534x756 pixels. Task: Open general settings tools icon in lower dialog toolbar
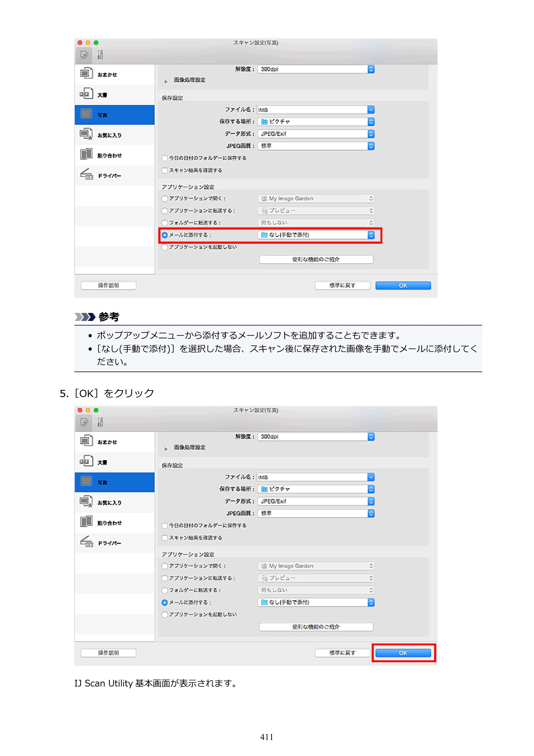point(101,422)
